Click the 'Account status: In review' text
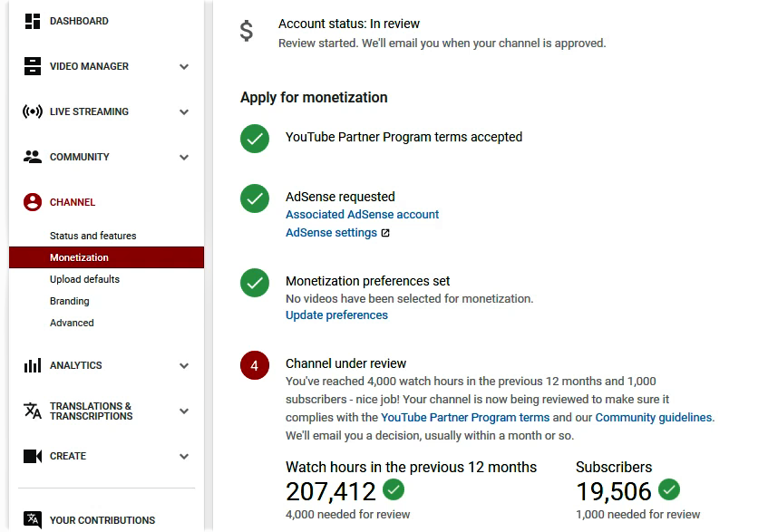This screenshot has width=768, height=532. click(349, 24)
